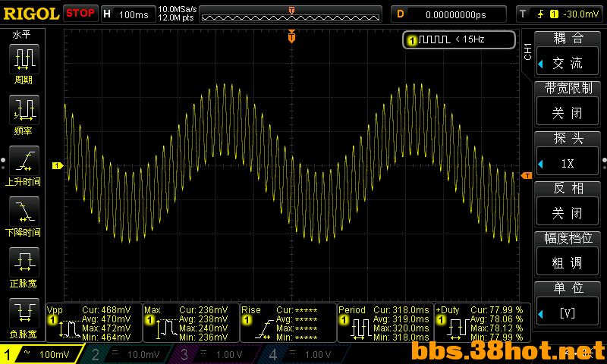Screen dimensions: 607x364
Task: Click the trigger T label in top bar
Action: [x=523, y=14]
